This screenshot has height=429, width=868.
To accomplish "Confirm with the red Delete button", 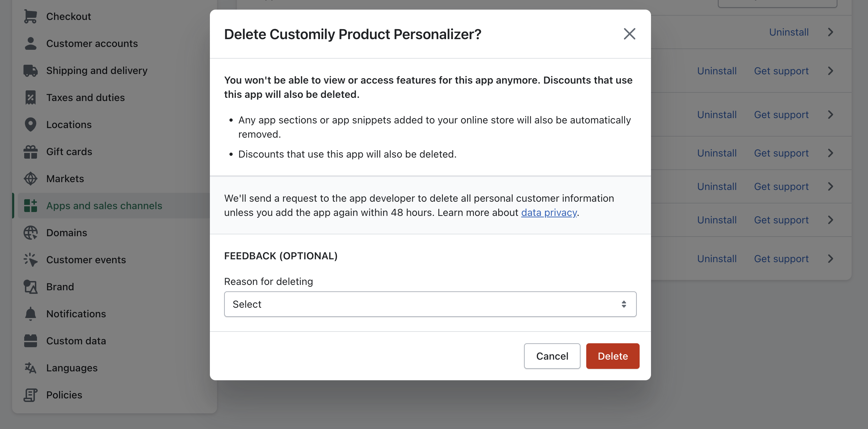I will coord(613,356).
